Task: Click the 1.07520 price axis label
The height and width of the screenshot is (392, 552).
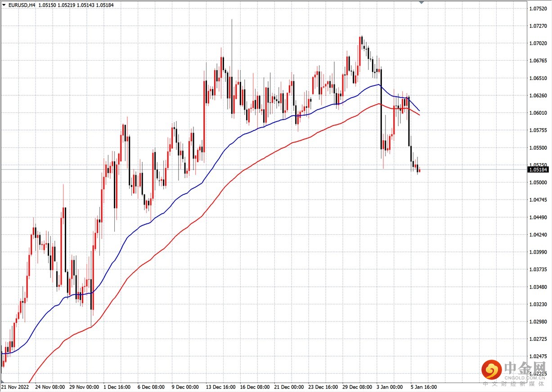Action: 538,9
